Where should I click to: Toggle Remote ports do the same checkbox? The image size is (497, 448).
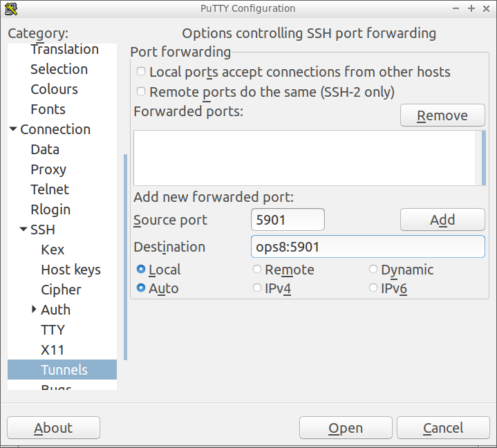(x=141, y=92)
